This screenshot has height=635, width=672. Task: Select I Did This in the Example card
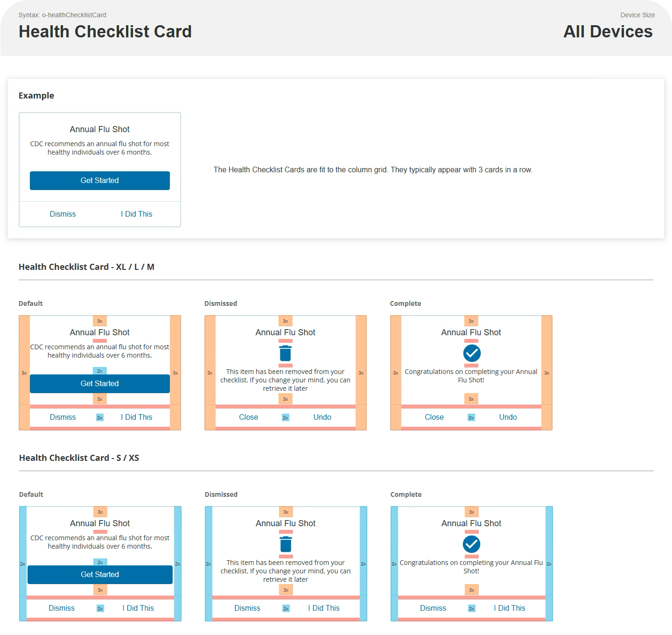coord(136,214)
